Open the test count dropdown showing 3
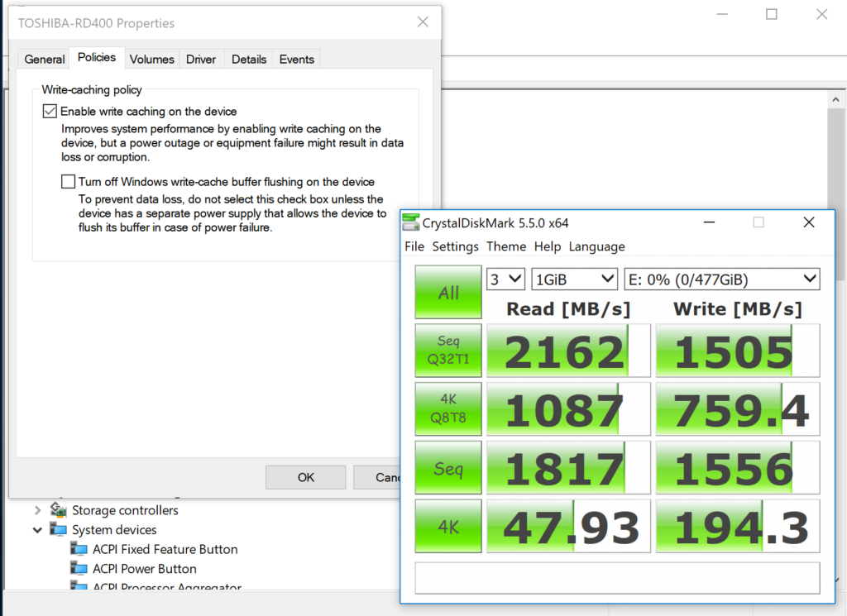Image resolution: width=847 pixels, height=616 pixels. coord(505,279)
